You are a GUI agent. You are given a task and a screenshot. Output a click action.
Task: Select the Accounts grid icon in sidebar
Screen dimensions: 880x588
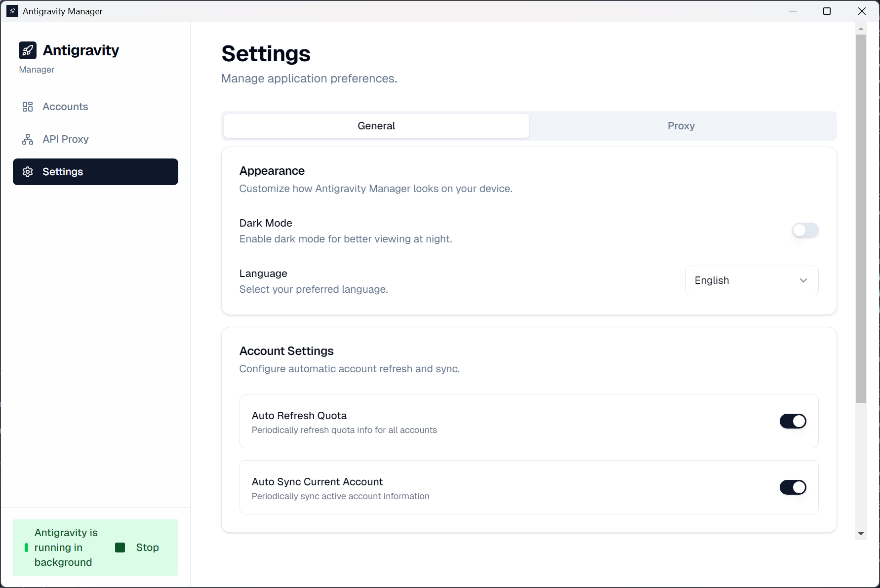(x=28, y=106)
